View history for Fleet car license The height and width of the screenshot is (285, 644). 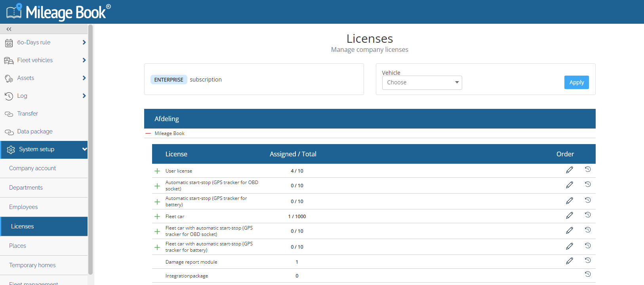(588, 215)
